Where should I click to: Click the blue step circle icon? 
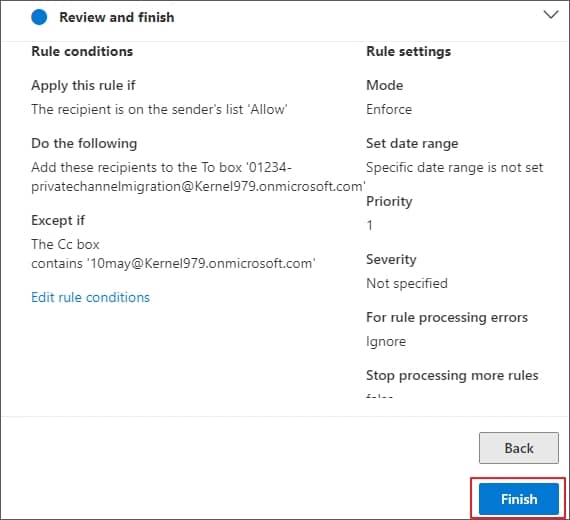[x=39, y=17]
